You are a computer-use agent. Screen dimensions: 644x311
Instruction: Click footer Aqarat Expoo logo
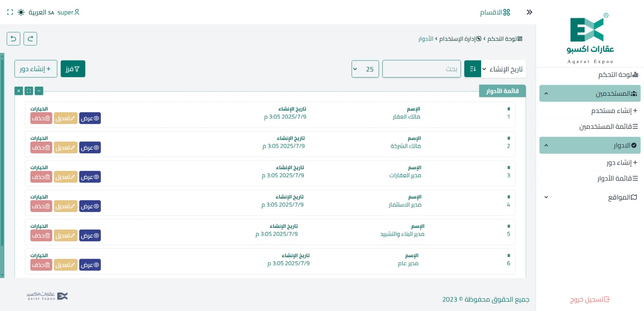tap(47, 296)
